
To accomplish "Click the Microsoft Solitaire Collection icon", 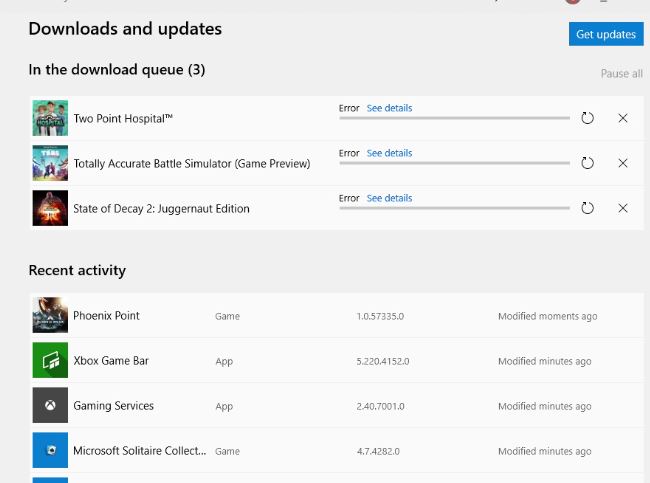I will [50, 450].
